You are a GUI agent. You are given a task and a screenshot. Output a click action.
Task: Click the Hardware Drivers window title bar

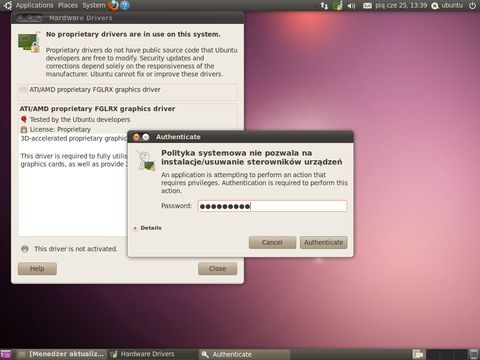pos(127,18)
